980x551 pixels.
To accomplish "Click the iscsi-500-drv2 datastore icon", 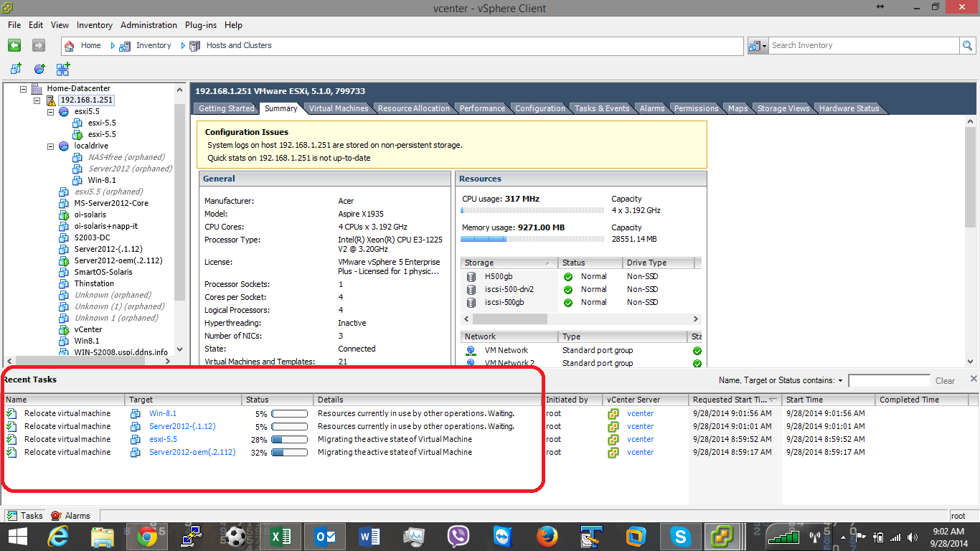I will 471,289.
